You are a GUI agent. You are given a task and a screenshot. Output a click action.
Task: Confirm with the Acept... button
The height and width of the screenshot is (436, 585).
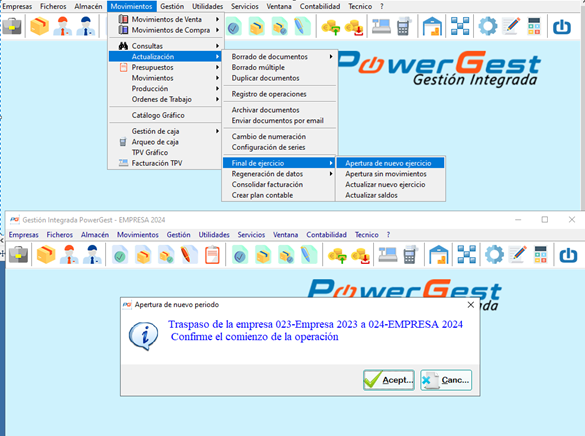(x=389, y=380)
